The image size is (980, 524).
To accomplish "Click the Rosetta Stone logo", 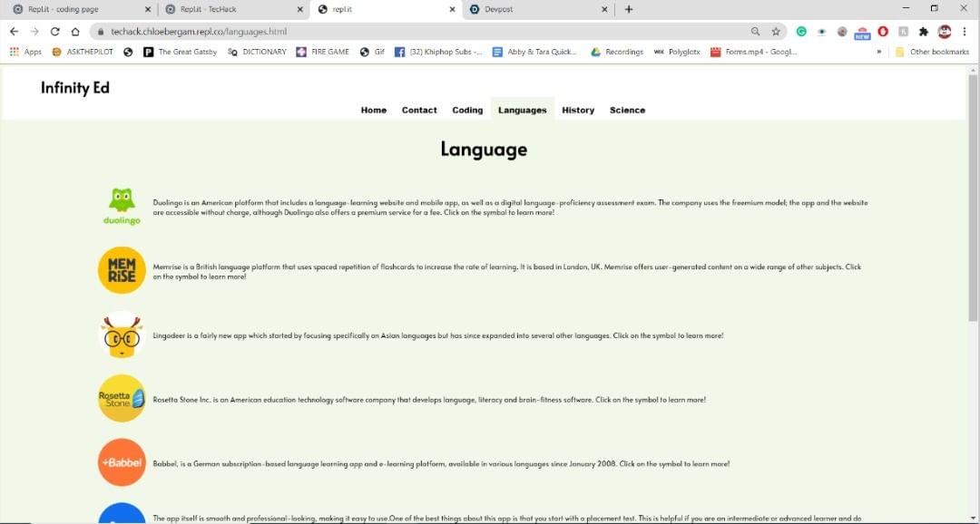I will [x=122, y=399].
